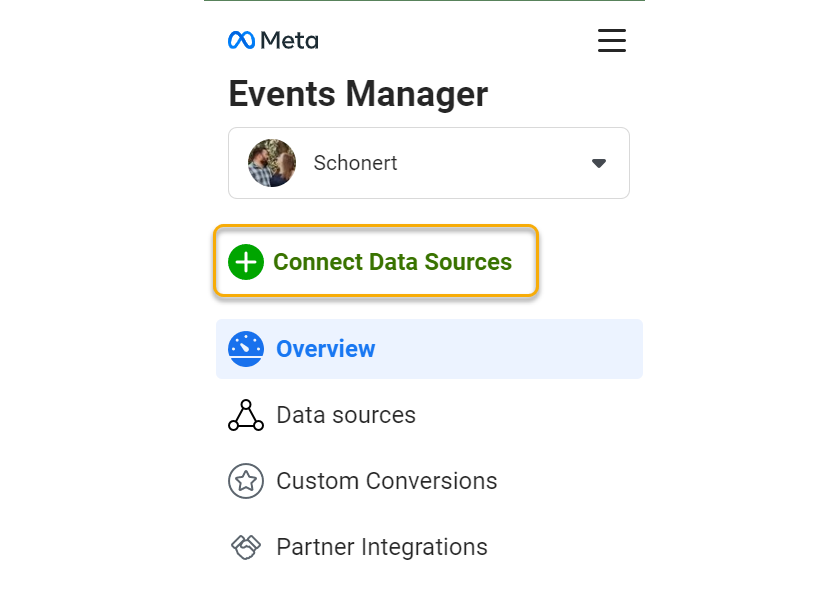Click the Meta wordmark text
This screenshot has height=609, width=820.
pos(289,41)
